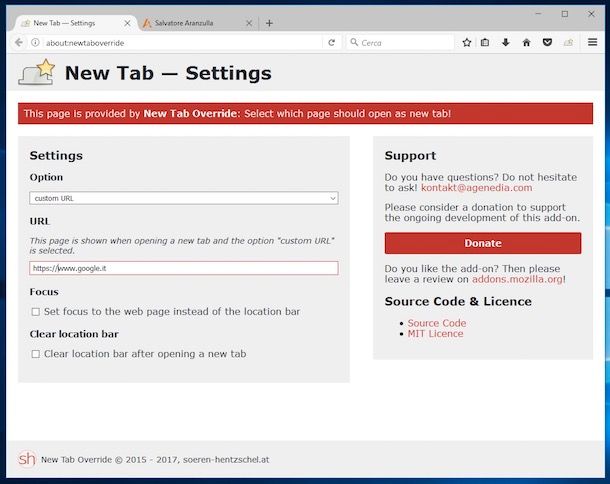This screenshot has width=610, height=484.
Task: Click the sh logo in the footer
Action: pos(27,459)
